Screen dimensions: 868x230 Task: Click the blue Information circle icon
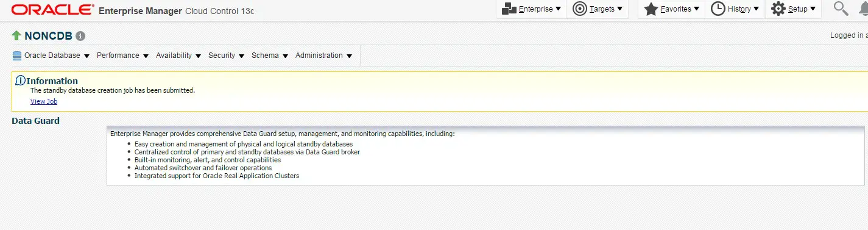coord(20,81)
